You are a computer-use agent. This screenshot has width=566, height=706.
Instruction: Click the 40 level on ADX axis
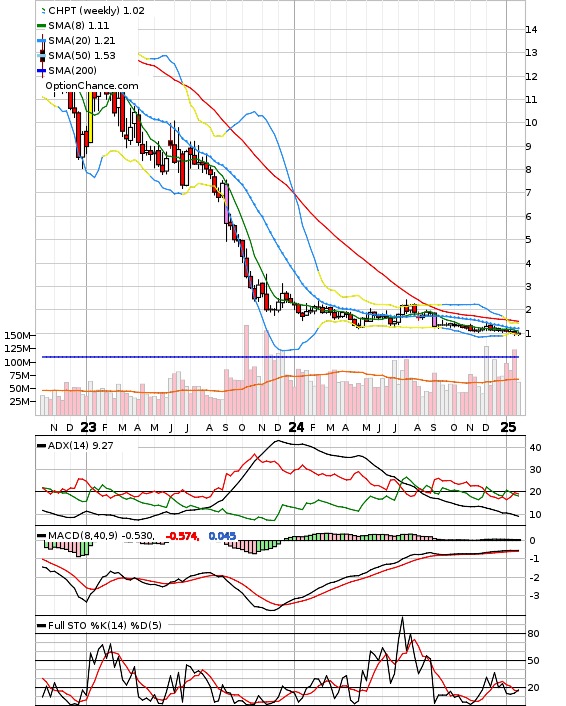pos(535,448)
